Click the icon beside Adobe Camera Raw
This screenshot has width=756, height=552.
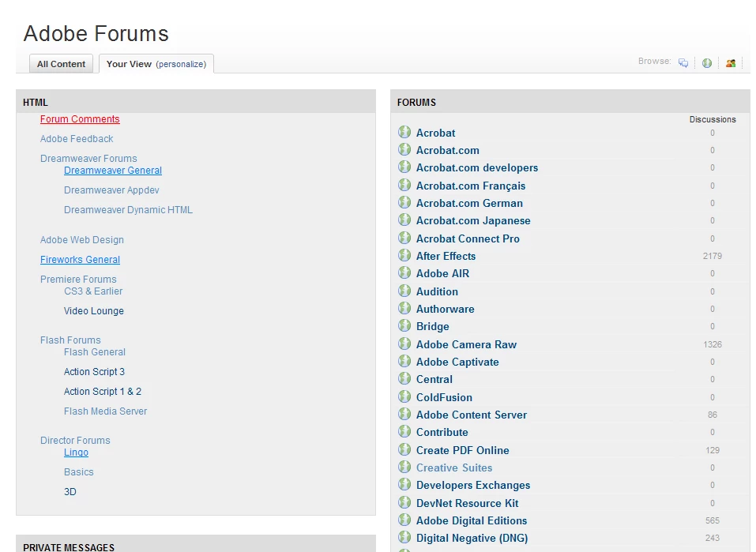pyautogui.click(x=404, y=344)
